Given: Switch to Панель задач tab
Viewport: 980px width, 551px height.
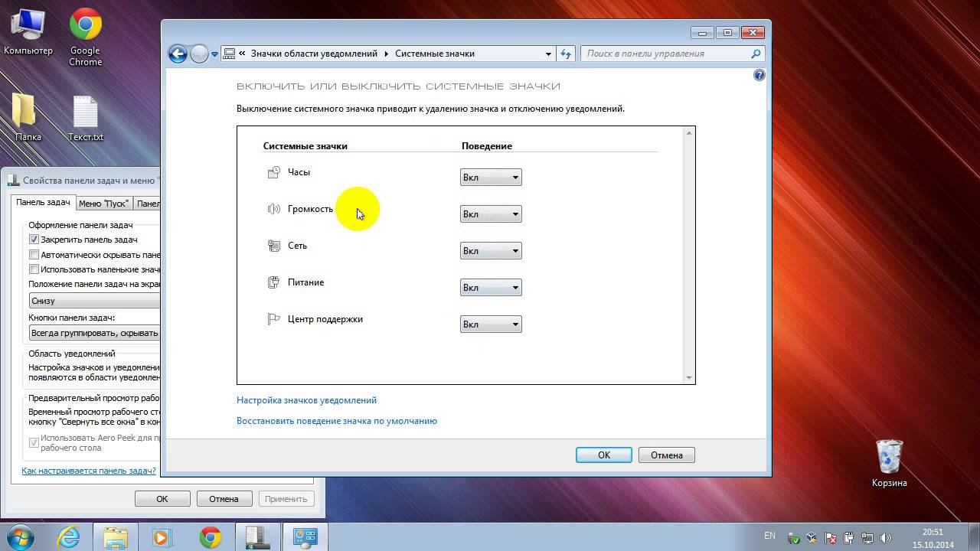Looking at the screenshot, I should click(x=43, y=202).
